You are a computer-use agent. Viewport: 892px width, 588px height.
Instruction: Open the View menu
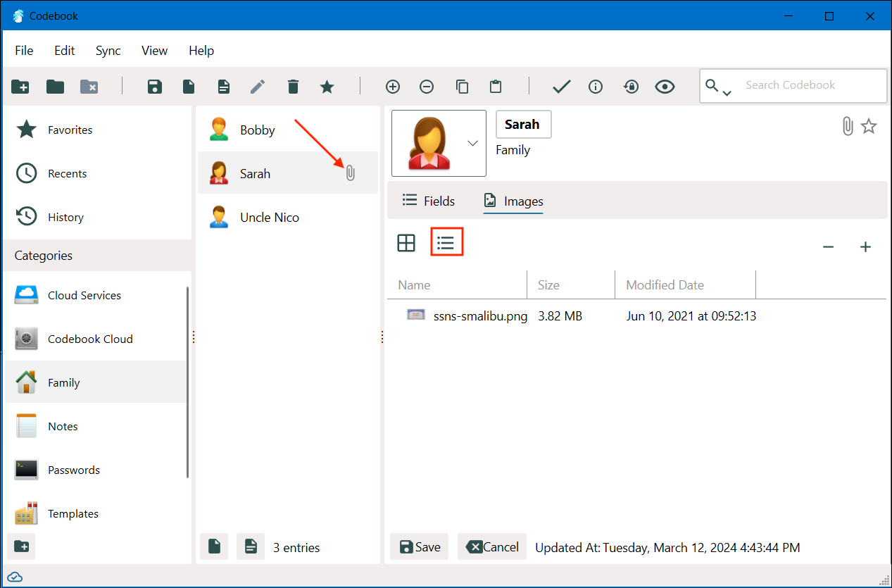[154, 51]
